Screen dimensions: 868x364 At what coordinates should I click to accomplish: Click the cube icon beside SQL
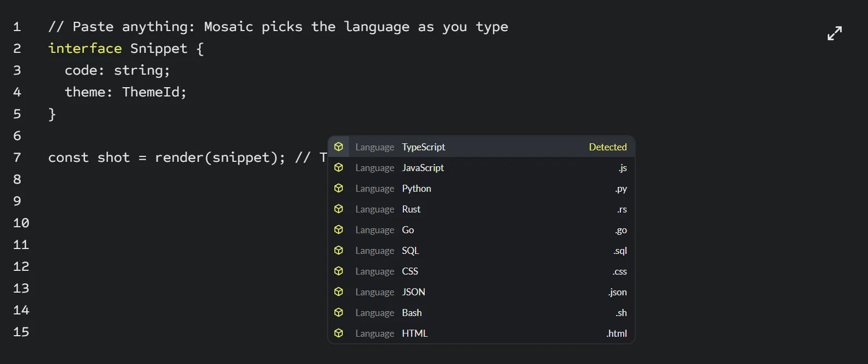[x=339, y=251]
